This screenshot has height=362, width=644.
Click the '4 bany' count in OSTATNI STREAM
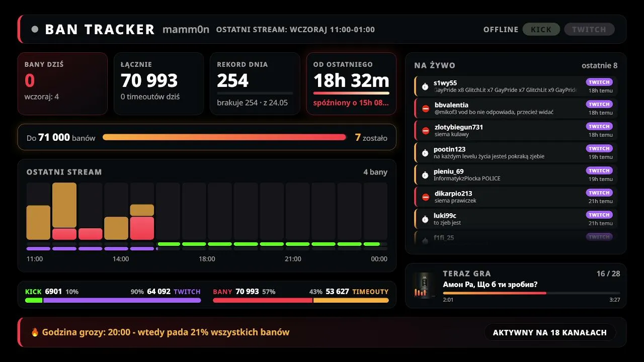(375, 172)
